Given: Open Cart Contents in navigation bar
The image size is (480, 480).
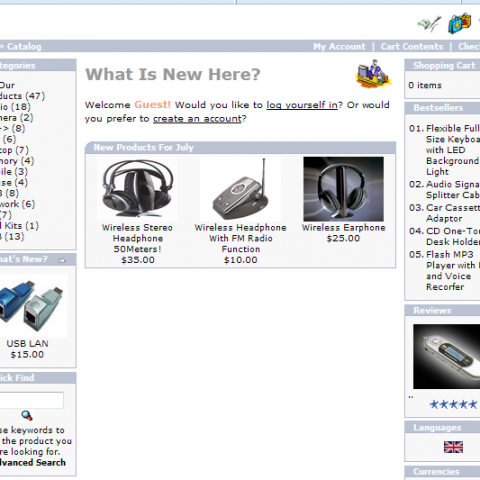Looking at the screenshot, I should tap(412, 46).
